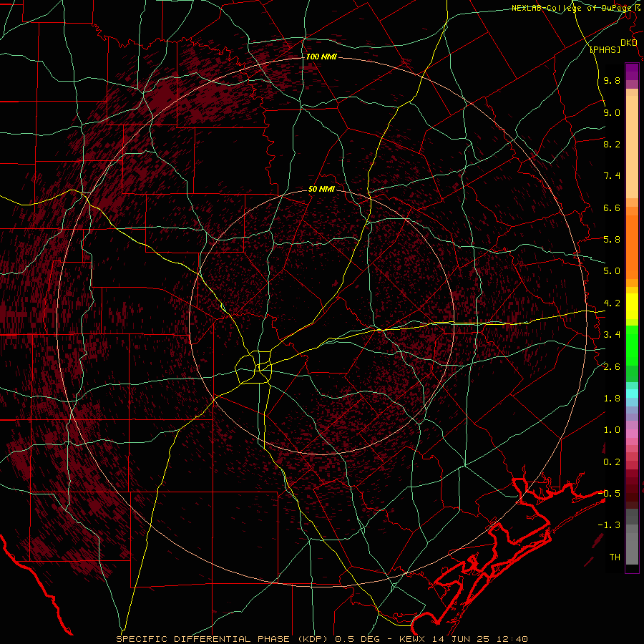The height and width of the screenshot is (644, 644).
Task: Click the "DKD" label above the scale
Action: coord(628,43)
